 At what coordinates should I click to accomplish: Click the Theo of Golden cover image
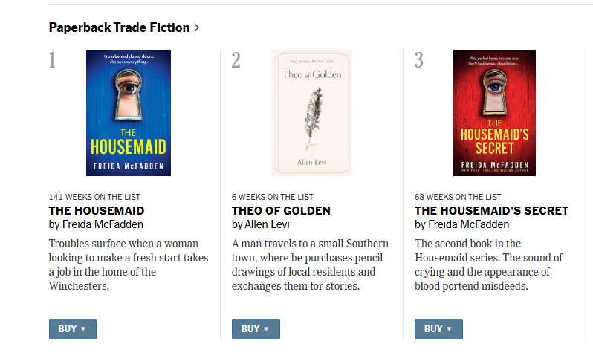pos(311,113)
